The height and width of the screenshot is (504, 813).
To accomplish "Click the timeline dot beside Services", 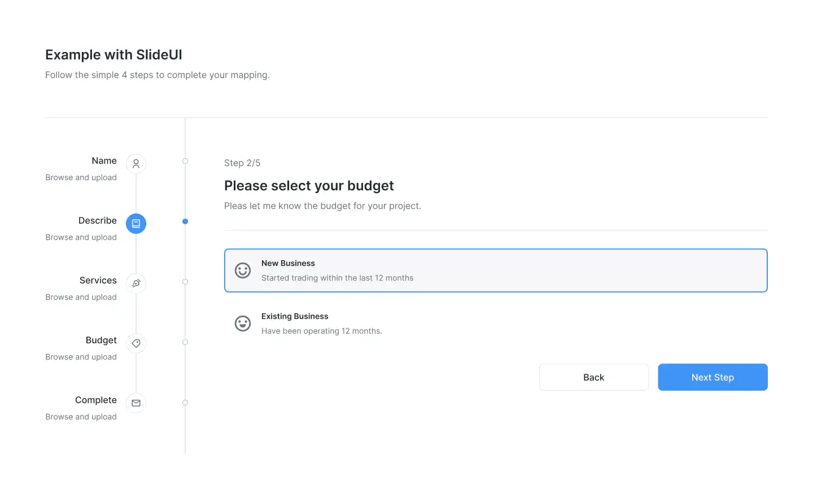I will (185, 282).
